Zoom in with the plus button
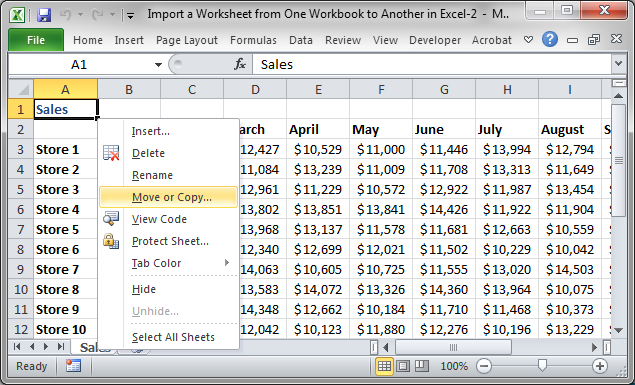 tap(600, 366)
